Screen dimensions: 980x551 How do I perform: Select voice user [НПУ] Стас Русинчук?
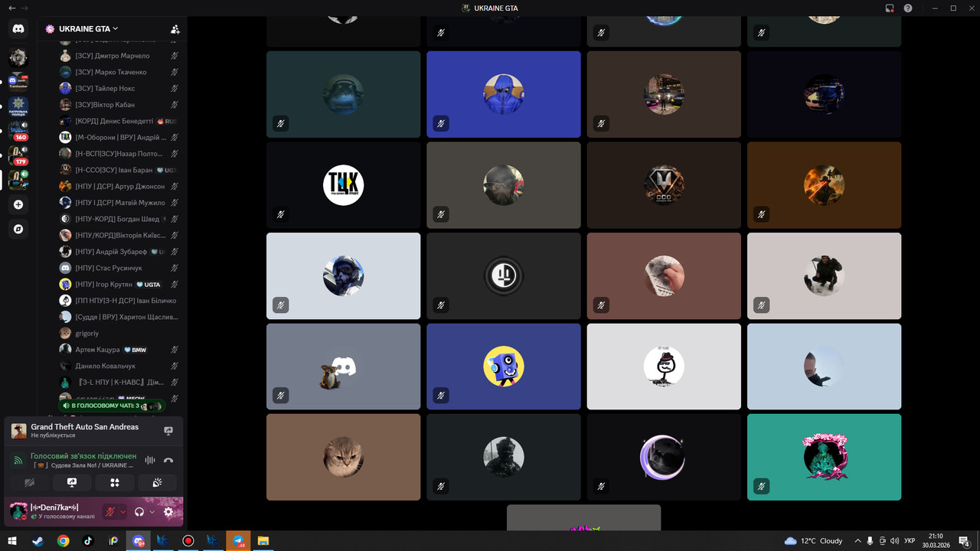point(119,268)
